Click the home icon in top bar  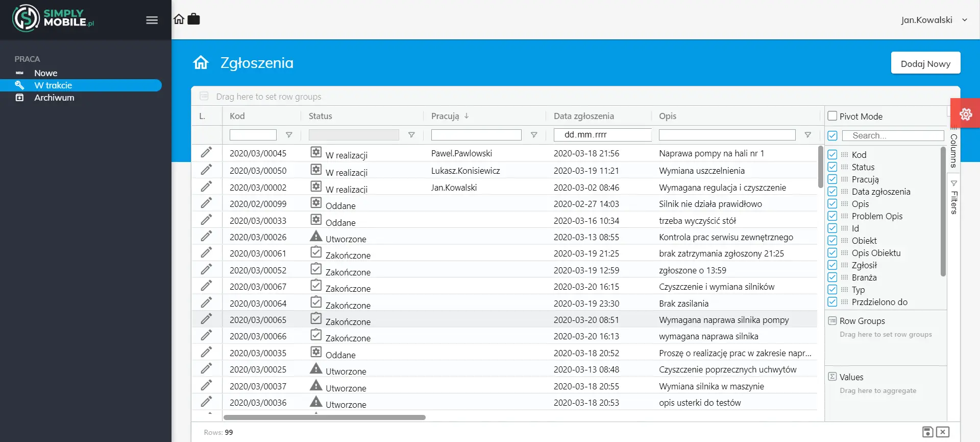coord(179,19)
